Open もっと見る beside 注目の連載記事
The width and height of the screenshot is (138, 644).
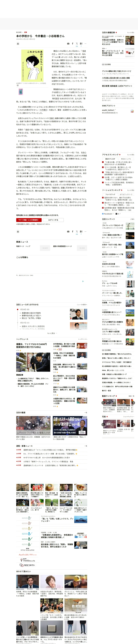131,33
